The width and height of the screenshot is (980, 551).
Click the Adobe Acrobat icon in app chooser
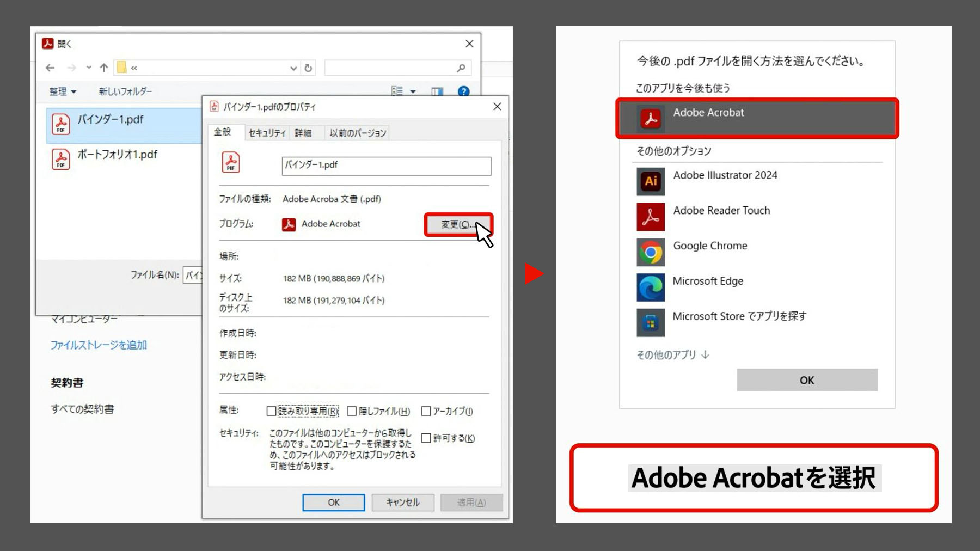point(651,119)
